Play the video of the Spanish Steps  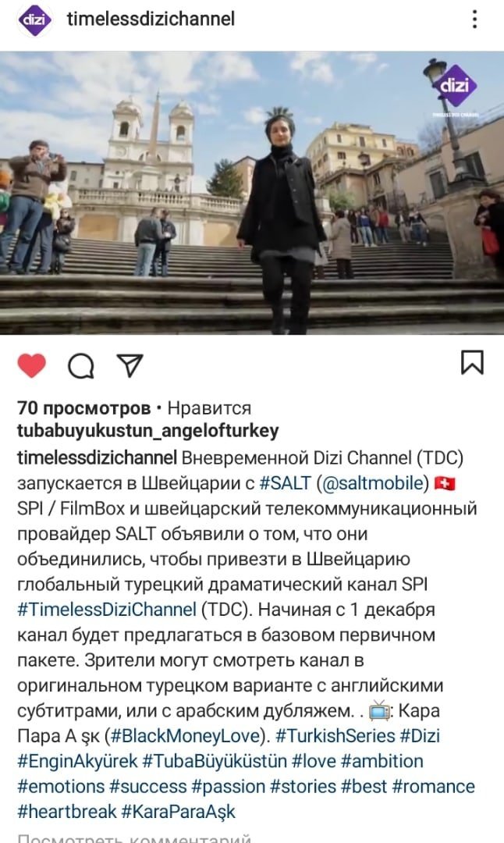tap(252, 193)
